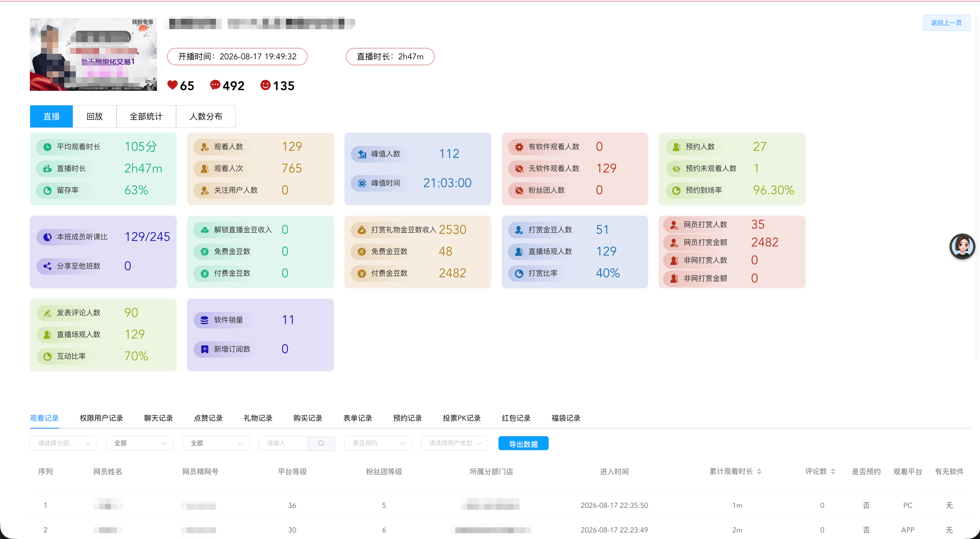Click the 所属分部门店 column header
This screenshot has height=539, width=980.
pyautogui.click(x=491, y=472)
